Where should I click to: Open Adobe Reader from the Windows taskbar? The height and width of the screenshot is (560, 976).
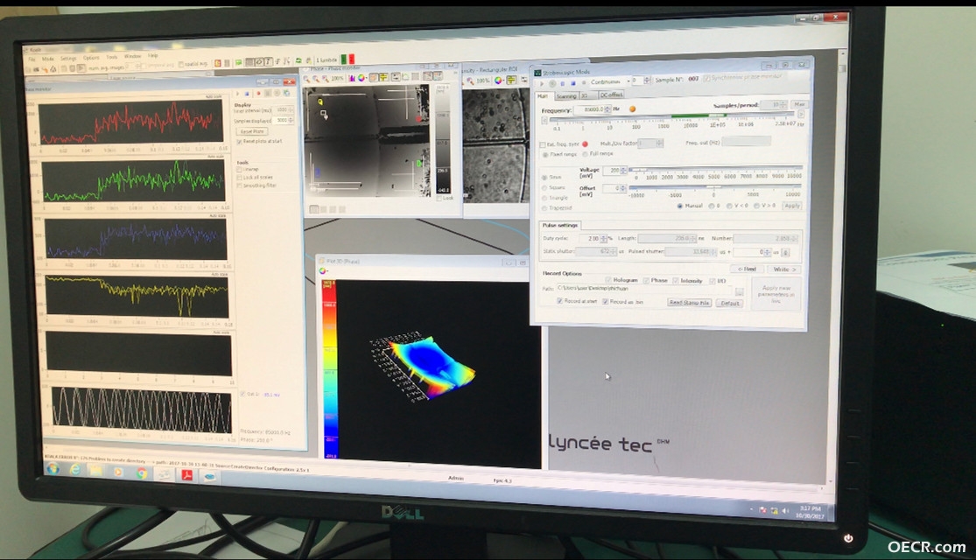tap(186, 475)
